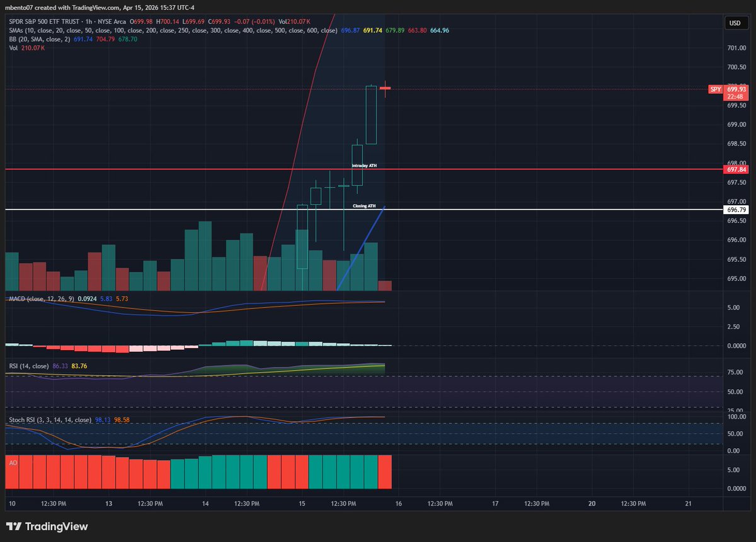Select the Intraday ATH line label
This screenshot has height=542, width=756.
point(364,165)
